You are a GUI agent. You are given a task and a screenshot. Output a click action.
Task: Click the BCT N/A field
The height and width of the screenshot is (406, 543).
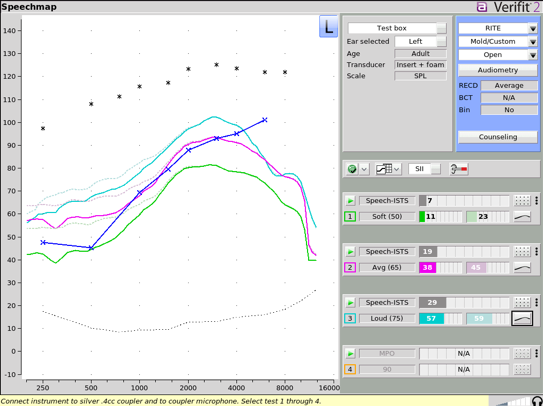(509, 98)
